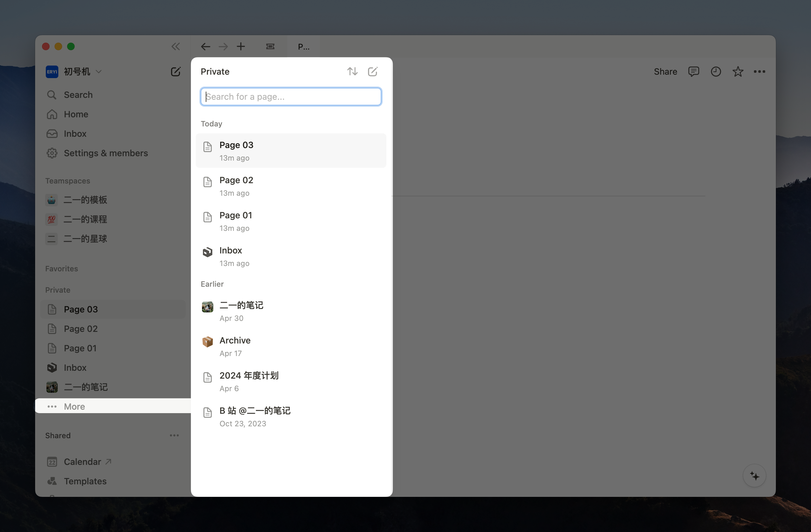The width and height of the screenshot is (811, 532).
Task: Focus the Search for a page field
Action: [x=291, y=97]
